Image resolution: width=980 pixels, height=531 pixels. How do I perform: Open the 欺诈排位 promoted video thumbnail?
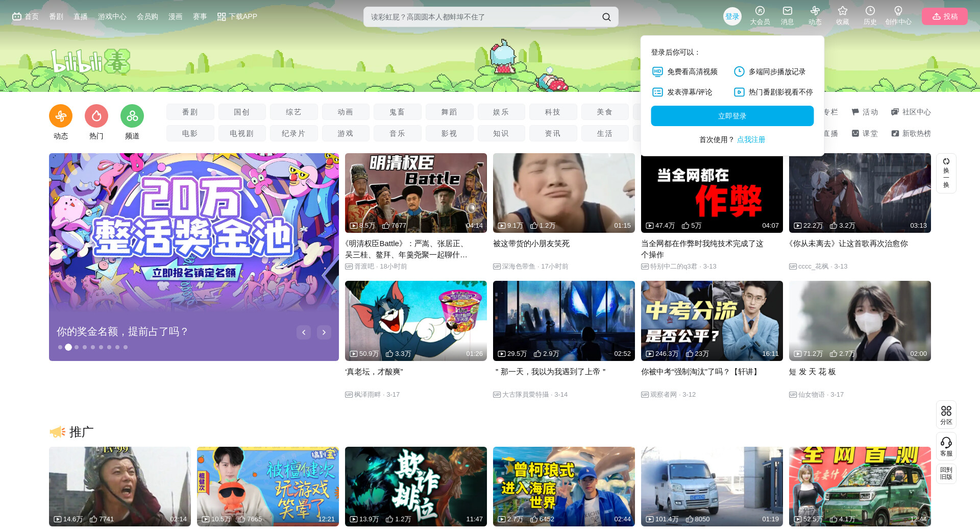[416, 487]
